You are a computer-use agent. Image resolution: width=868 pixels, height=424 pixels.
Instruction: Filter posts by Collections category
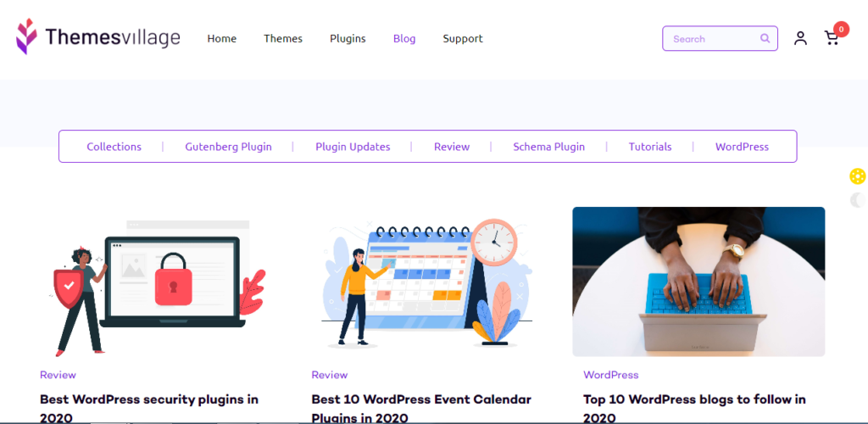pyautogui.click(x=114, y=147)
